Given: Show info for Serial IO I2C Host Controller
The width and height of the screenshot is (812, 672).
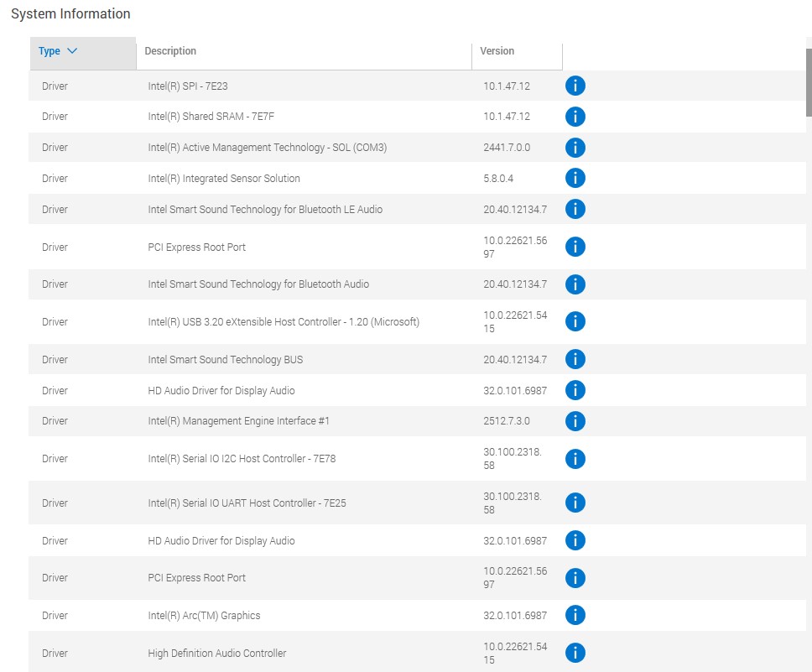Looking at the screenshot, I should (x=575, y=459).
